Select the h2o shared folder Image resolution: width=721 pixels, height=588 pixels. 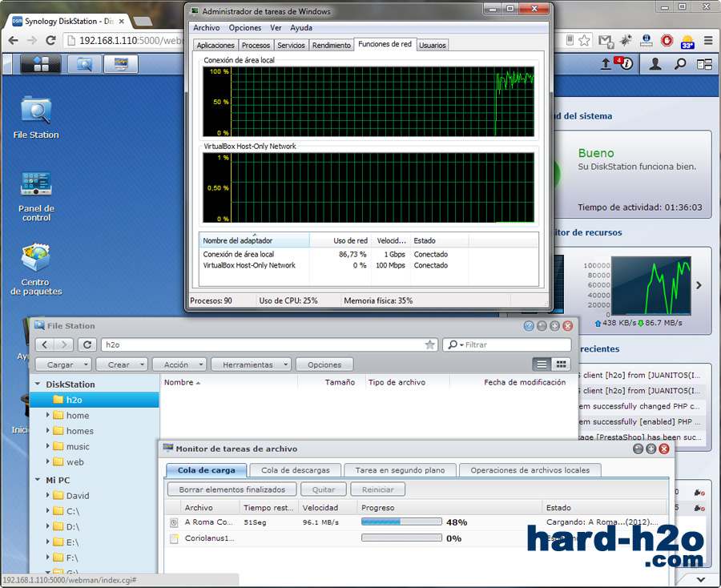click(95, 400)
